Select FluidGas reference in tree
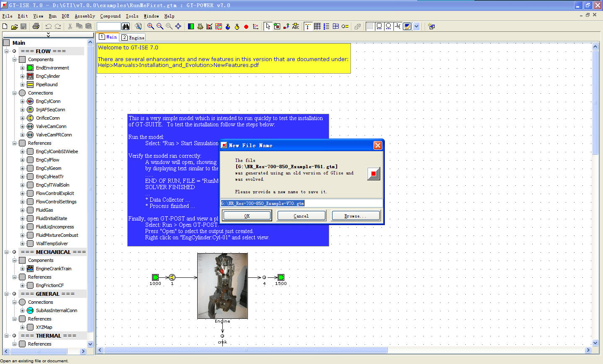This screenshot has height=364, width=603. point(44,210)
